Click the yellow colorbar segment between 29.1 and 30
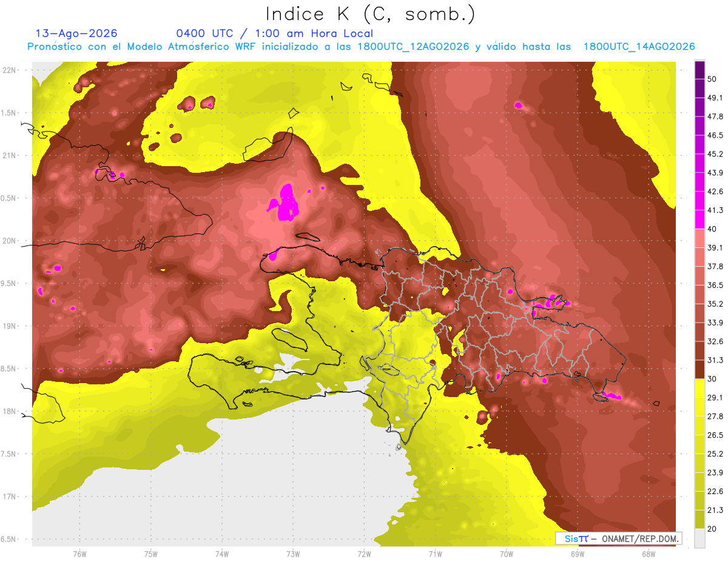This screenshot has height=562, width=728. pos(699,388)
